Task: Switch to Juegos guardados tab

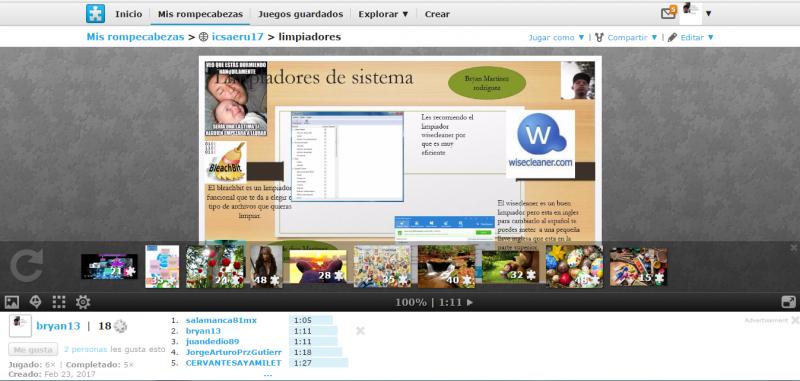Action: tap(301, 14)
